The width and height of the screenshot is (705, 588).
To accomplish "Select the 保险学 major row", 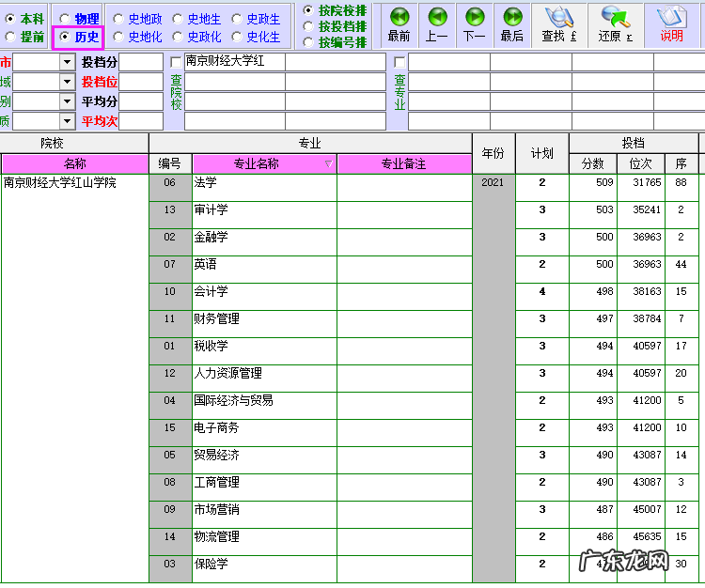I will pos(265,569).
